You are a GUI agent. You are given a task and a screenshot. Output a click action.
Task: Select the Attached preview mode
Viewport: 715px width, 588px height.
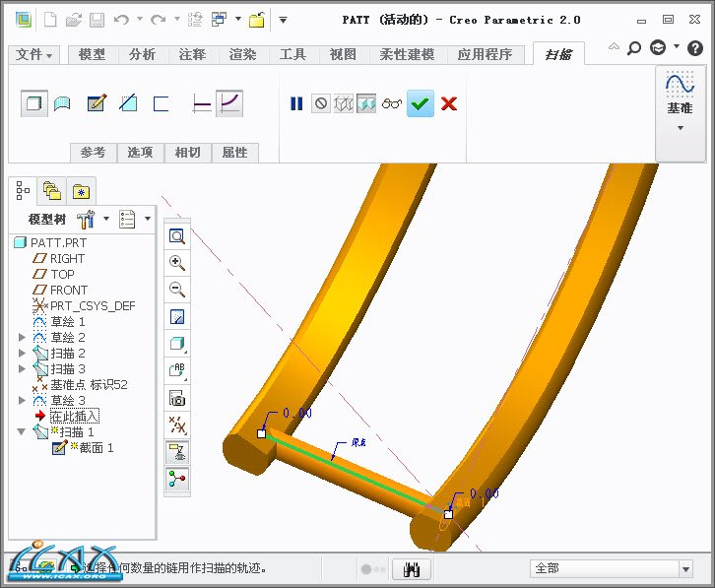point(366,103)
